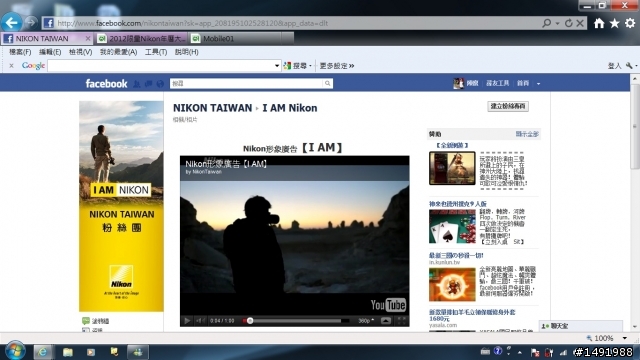Screen dimensions: 640x360
Task: Click the green wall icon in left sidebar
Action: point(86,321)
